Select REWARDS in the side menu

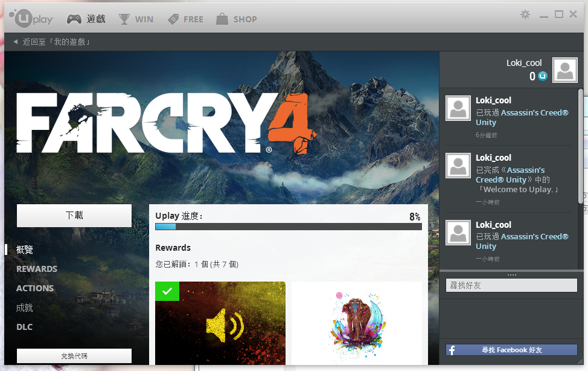coord(37,269)
